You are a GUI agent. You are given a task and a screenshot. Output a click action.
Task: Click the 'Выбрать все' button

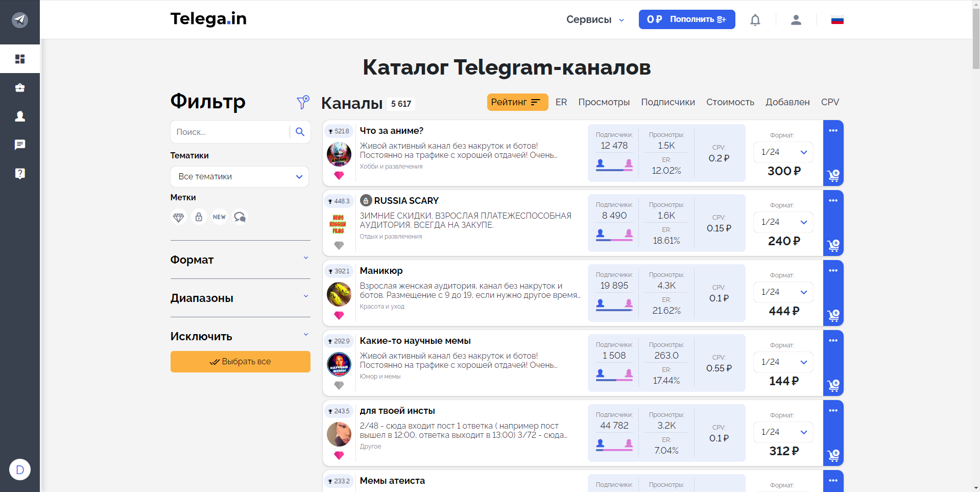click(240, 362)
